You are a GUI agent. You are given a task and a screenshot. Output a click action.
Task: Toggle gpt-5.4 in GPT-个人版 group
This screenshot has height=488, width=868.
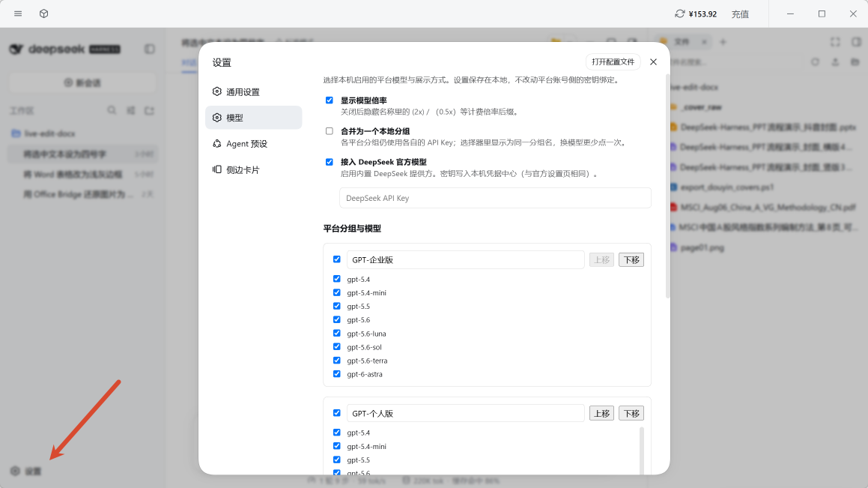click(336, 433)
